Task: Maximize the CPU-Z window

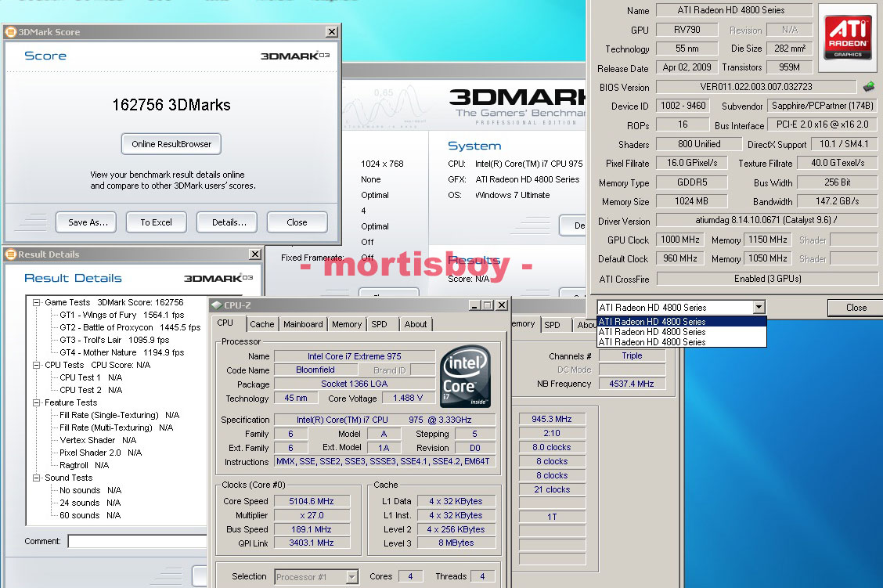Action: [488, 305]
